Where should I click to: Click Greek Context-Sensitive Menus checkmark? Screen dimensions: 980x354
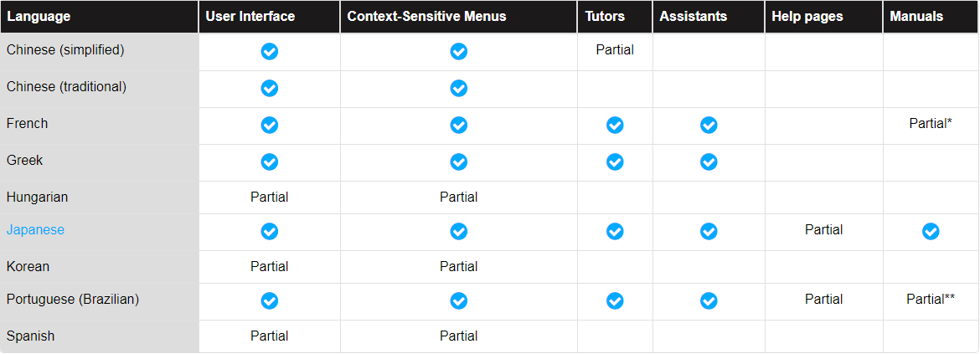[459, 162]
